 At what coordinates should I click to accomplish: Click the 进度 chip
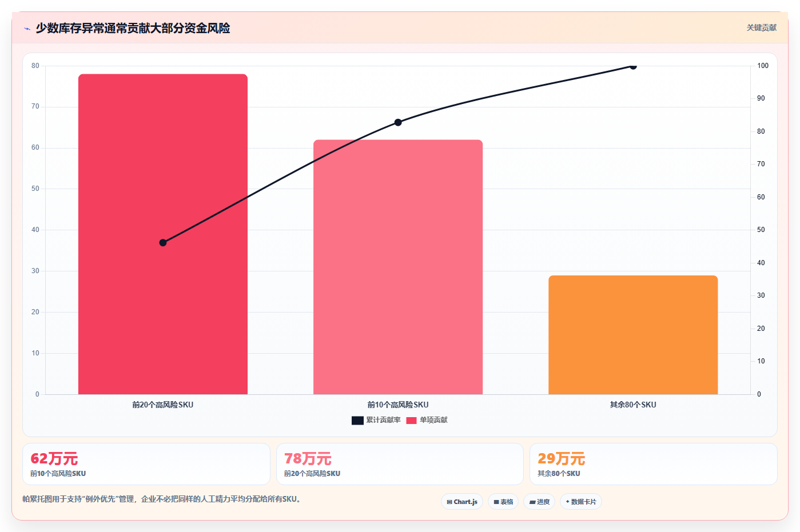(539, 502)
